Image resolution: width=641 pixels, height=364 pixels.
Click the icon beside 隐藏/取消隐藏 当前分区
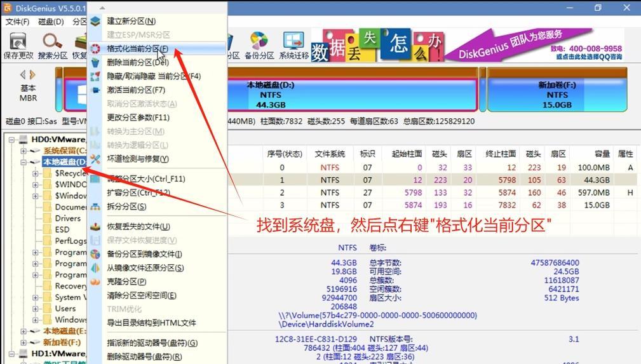tap(95, 76)
